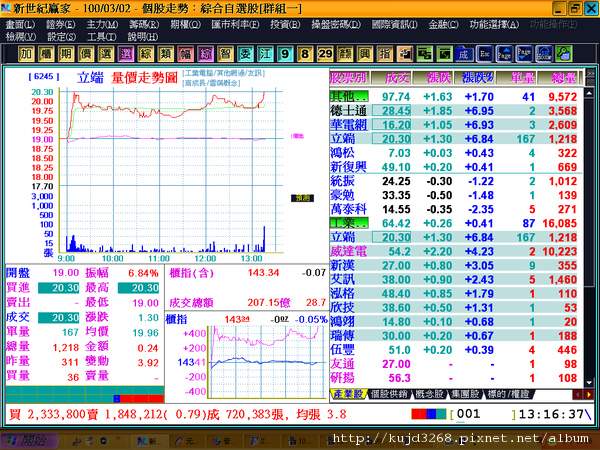Open the 說明(H) menu

(142, 37)
